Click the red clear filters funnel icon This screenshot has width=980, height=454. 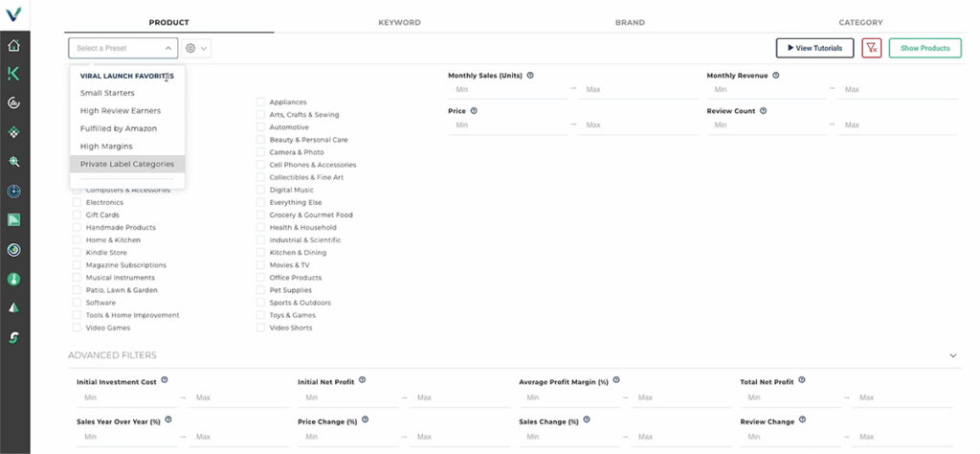(x=871, y=48)
